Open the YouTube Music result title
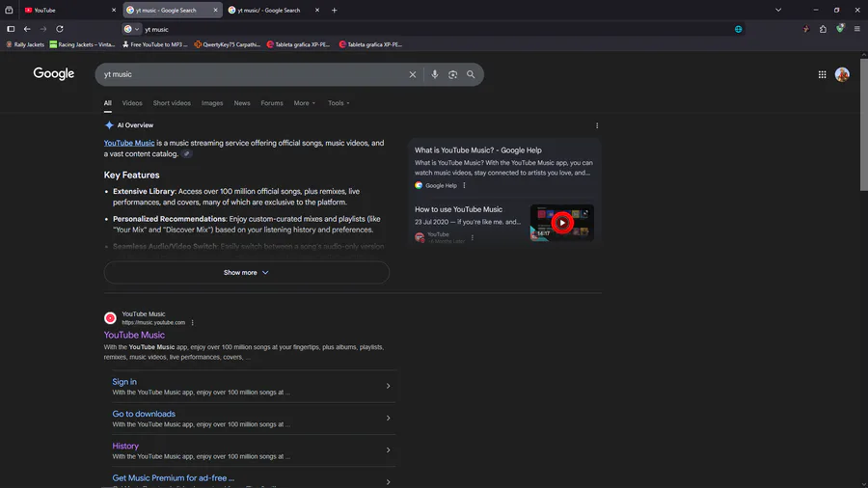Screen dimensions: 868x488 click(134, 335)
